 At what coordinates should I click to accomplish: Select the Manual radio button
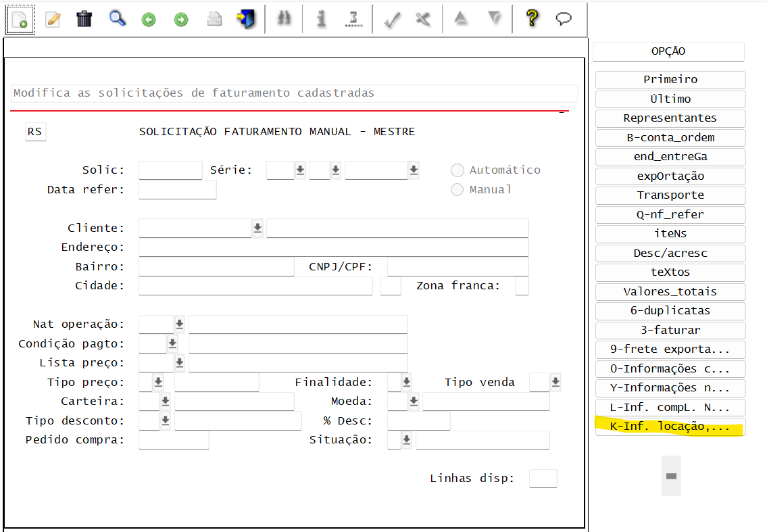point(457,189)
